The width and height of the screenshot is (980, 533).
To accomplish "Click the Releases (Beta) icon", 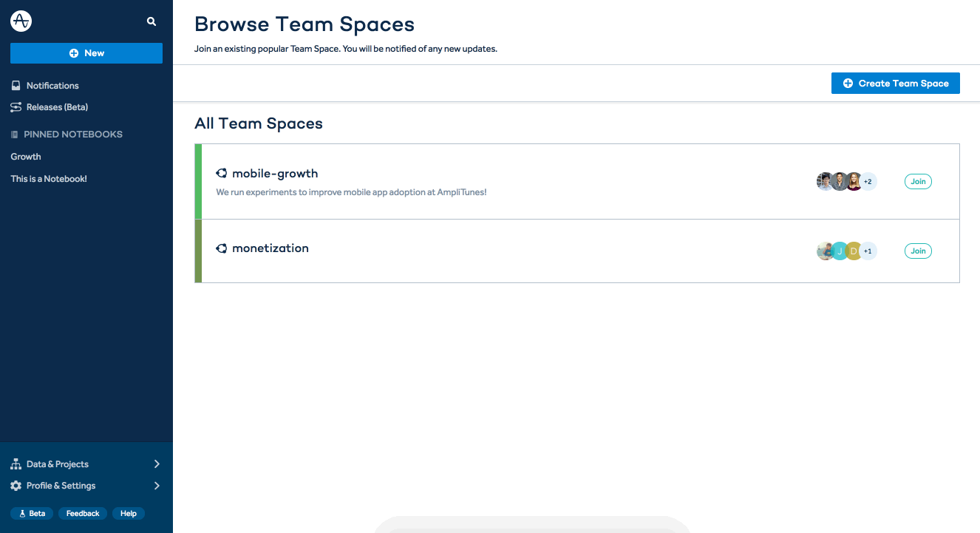I will pyautogui.click(x=16, y=107).
